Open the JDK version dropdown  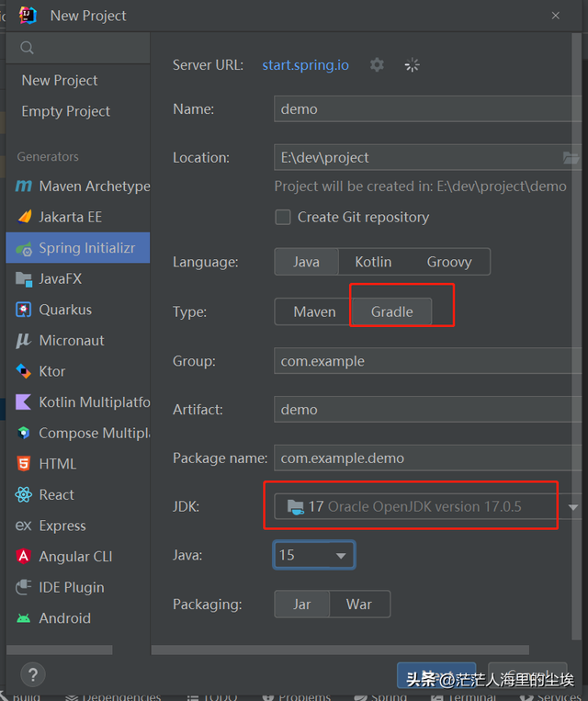click(427, 506)
